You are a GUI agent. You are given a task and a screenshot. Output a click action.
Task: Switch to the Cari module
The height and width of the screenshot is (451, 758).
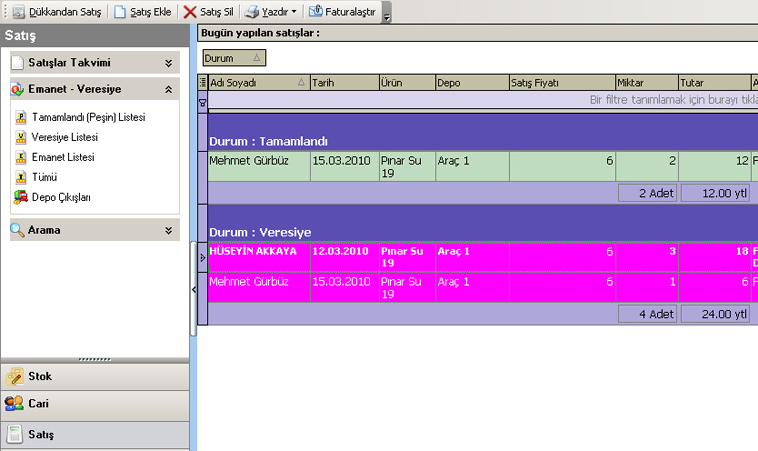pos(38,405)
